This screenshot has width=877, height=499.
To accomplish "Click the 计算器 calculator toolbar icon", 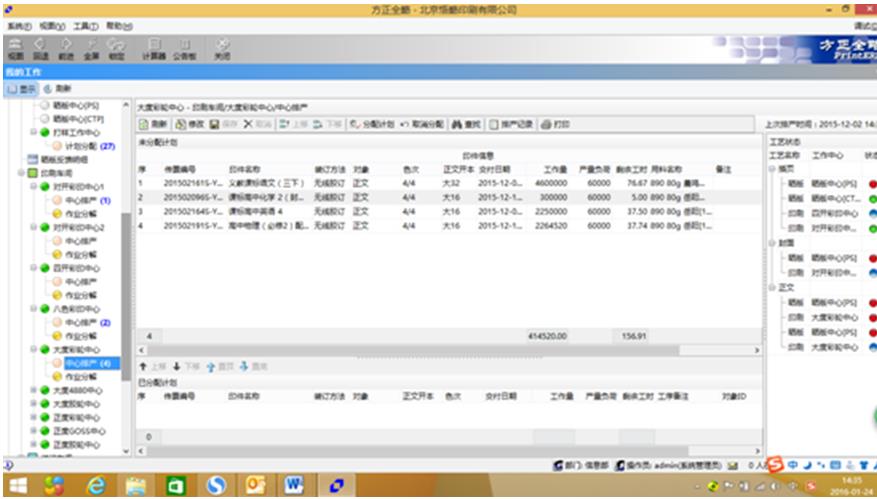I will click(x=153, y=49).
